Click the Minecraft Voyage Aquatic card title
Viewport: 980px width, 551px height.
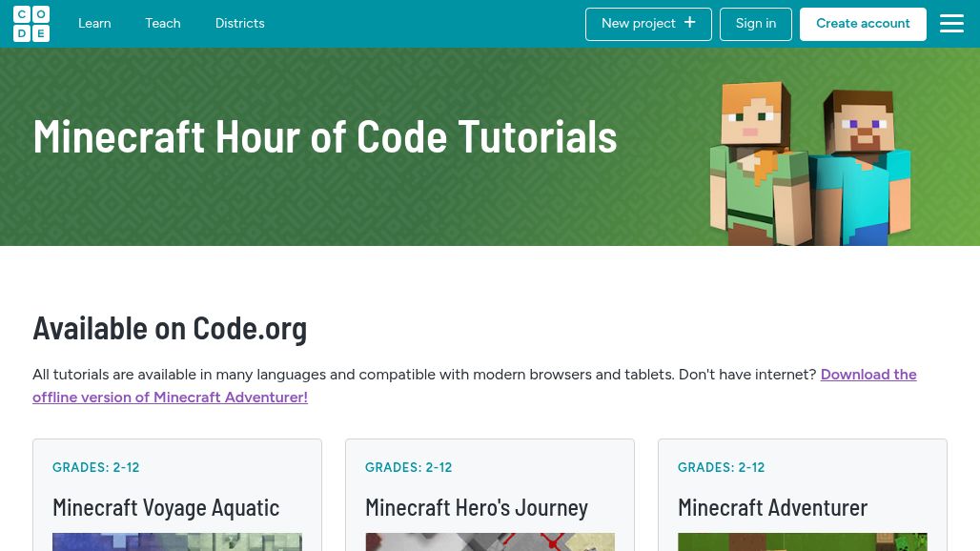click(166, 507)
